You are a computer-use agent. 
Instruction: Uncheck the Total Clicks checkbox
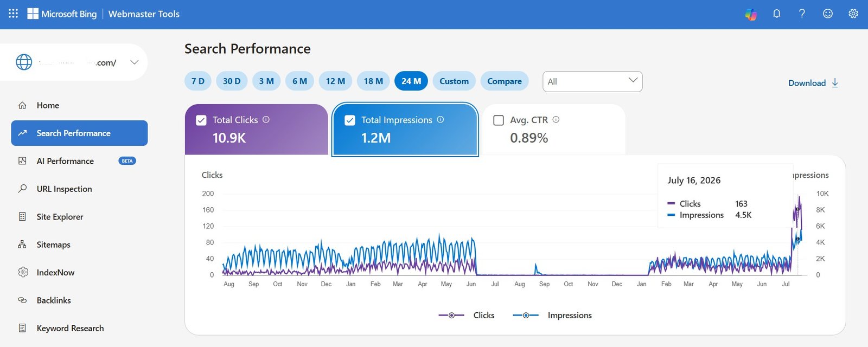[201, 120]
